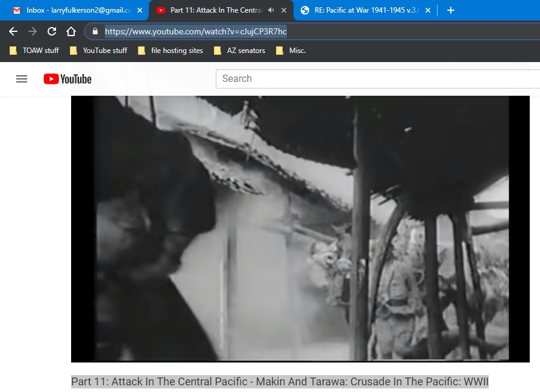Close the Gmail Inbox tab

(140, 10)
